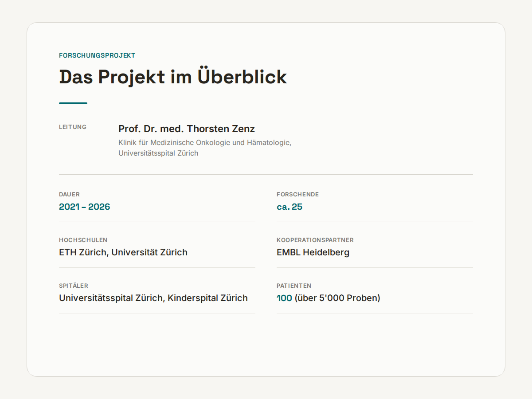Click the KOOPERATIONSPARTNER label
This screenshot has width=532, height=399.
[315, 240]
